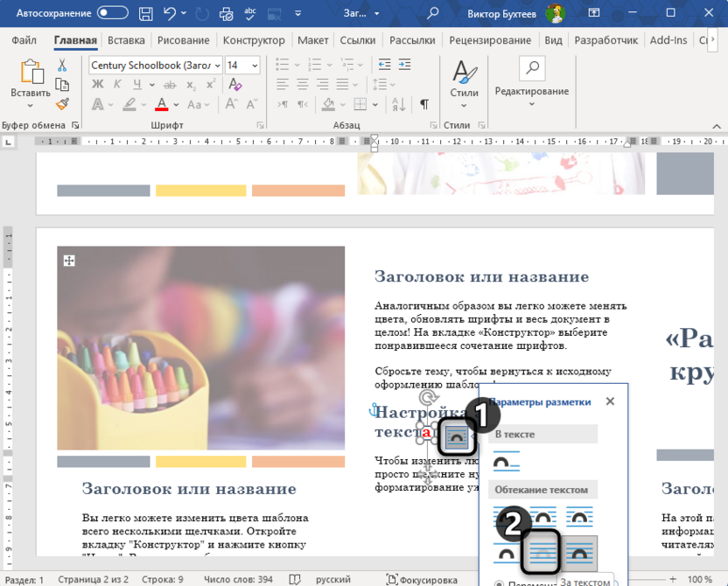Sort text А-Я icon
This screenshot has height=586, width=728.
click(398, 104)
